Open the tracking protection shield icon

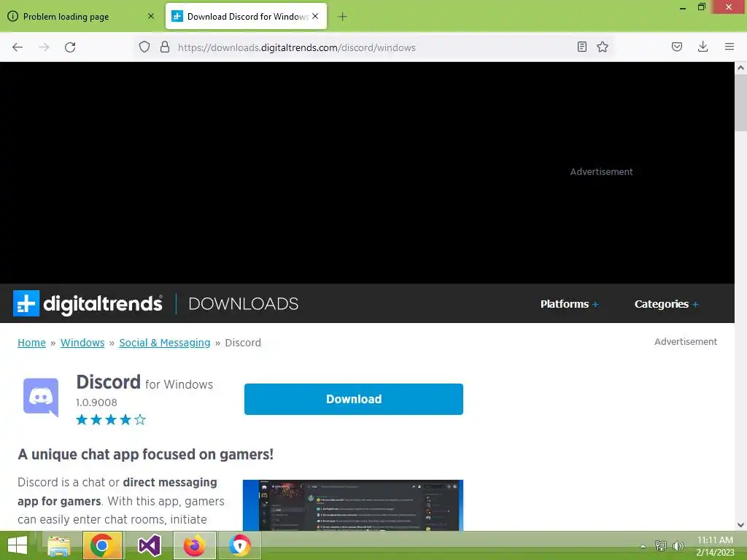point(144,47)
